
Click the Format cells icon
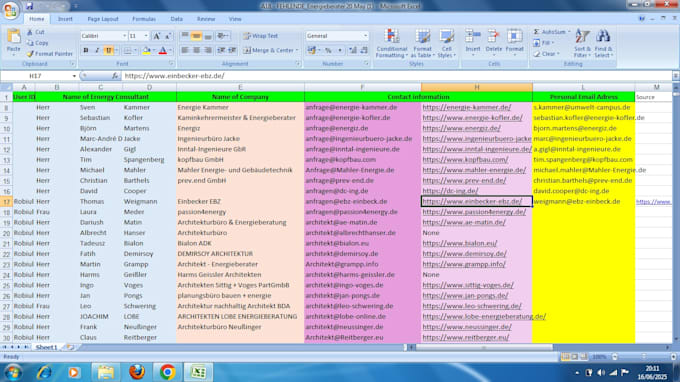(514, 36)
